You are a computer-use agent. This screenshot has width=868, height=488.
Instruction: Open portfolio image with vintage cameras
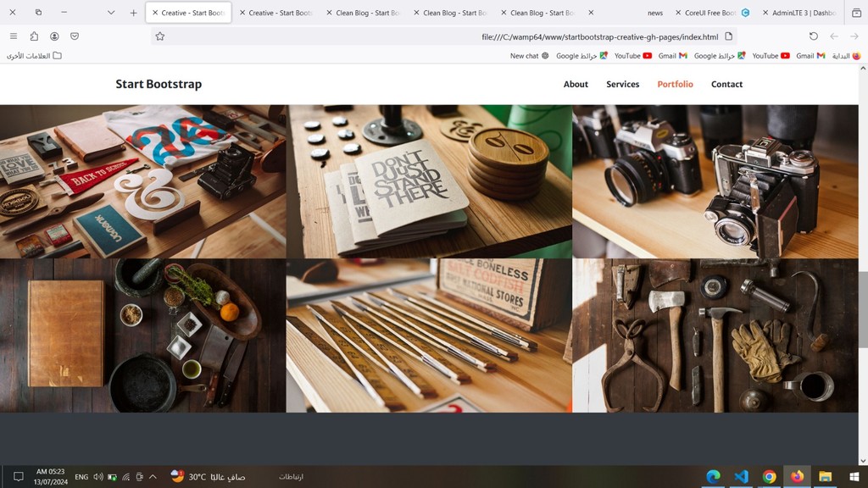click(715, 181)
